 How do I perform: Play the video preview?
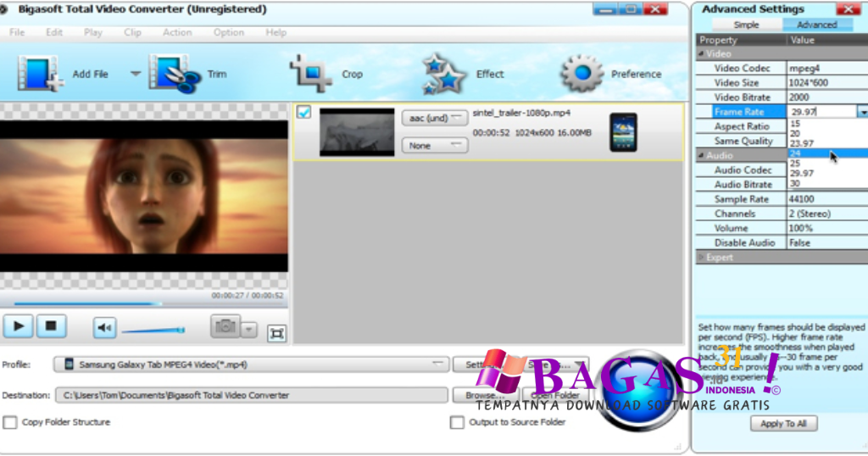click(18, 326)
